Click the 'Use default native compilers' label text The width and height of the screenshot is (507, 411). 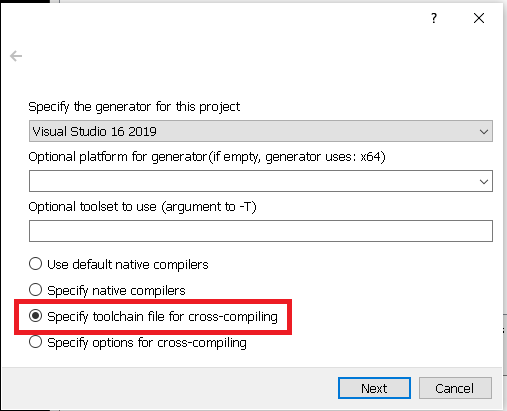(128, 264)
